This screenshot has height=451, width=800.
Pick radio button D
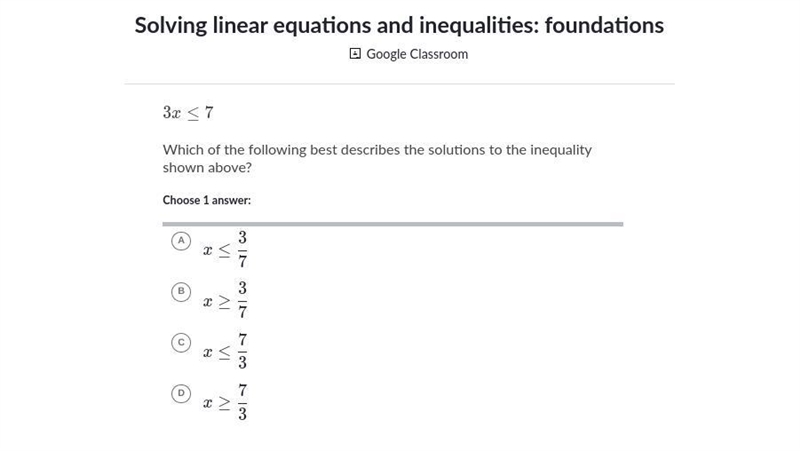tap(181, 393)
